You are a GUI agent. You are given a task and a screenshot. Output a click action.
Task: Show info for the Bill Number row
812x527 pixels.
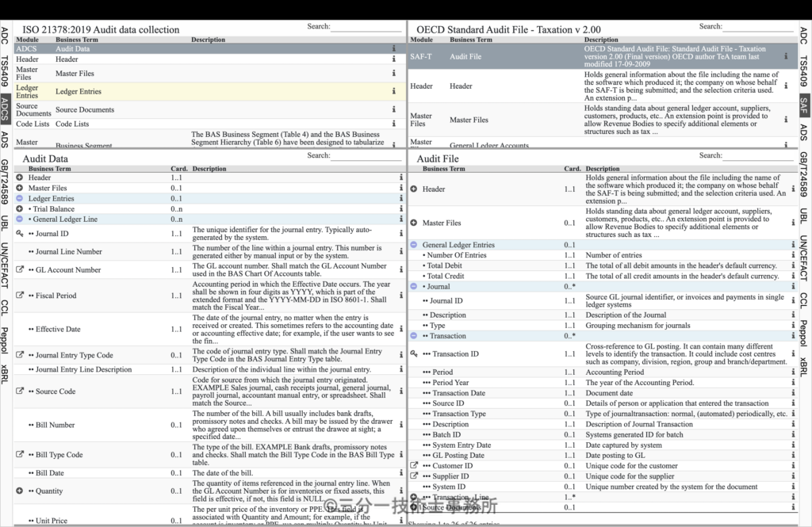[400, 425]
